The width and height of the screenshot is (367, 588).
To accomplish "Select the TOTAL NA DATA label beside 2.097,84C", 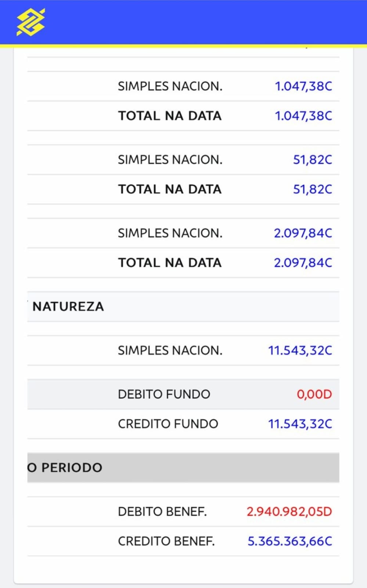I will click(170, 263).
